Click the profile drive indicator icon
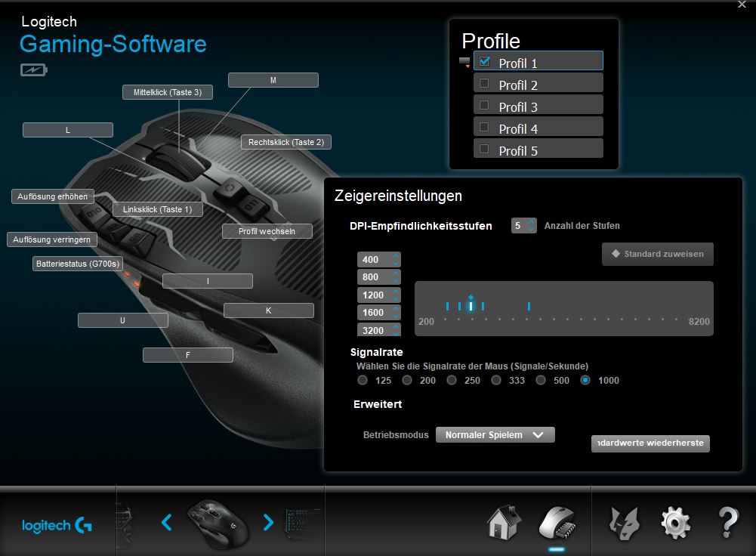 pyautogui.click(x=464, y=62)
